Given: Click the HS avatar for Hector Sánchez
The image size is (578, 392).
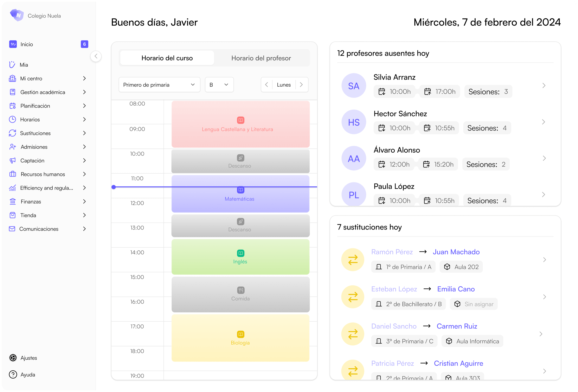Looking at the screenshot, I should coord(354,122).
